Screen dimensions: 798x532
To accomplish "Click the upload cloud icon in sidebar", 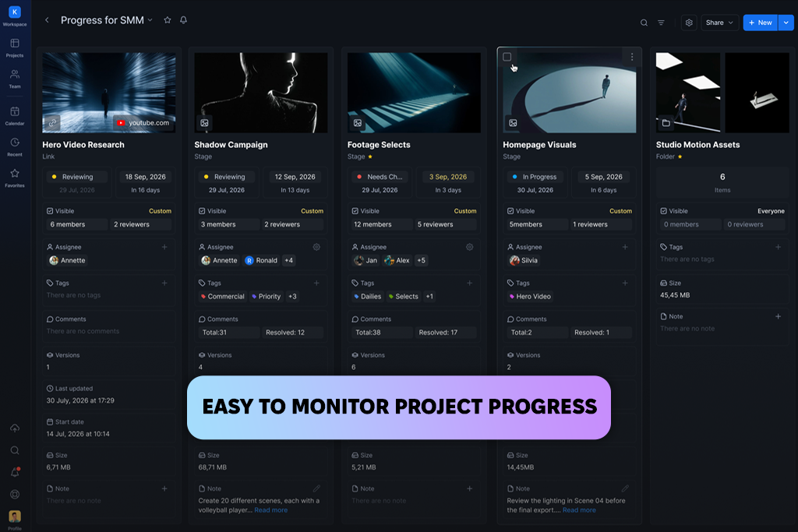I will tap(15, 428).
